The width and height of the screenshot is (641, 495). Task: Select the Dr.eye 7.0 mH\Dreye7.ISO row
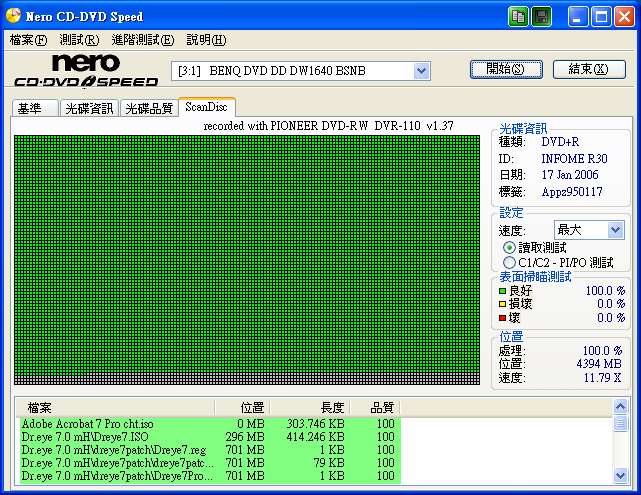click(x=210, y=437)
